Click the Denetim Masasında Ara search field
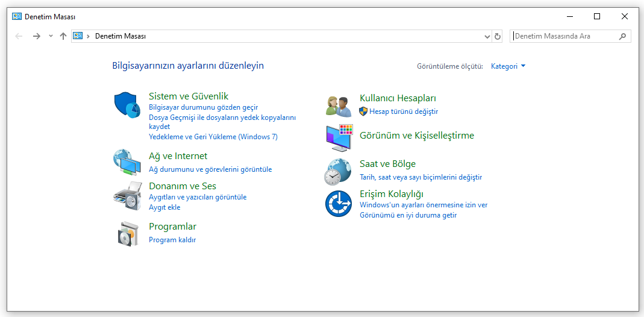Viewport: 644px width, 317px height. 564,36
